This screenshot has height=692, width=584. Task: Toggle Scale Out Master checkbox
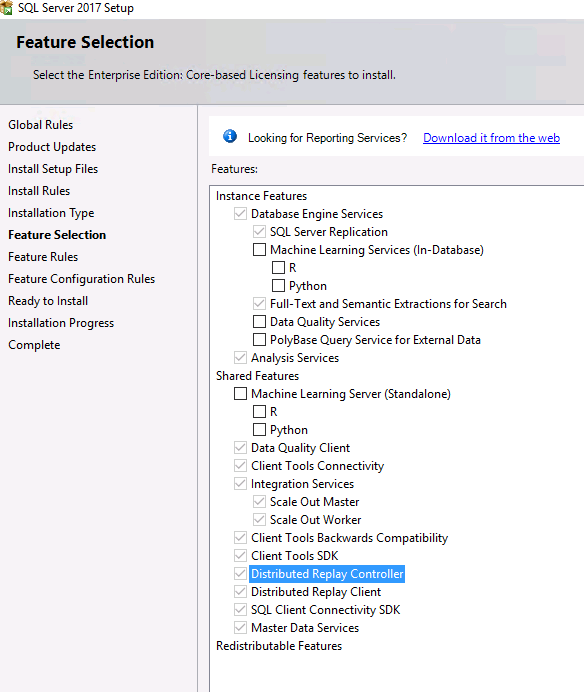(x=259, y=502)
